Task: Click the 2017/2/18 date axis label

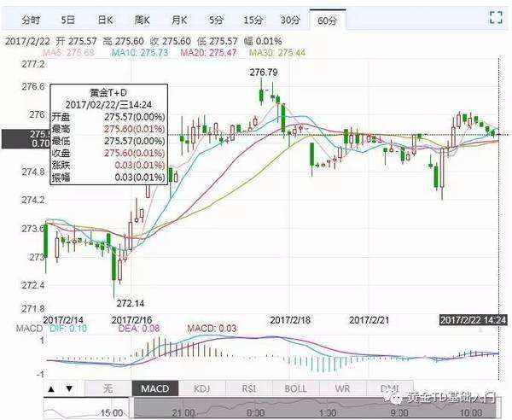Action: [x=290, y=320]
